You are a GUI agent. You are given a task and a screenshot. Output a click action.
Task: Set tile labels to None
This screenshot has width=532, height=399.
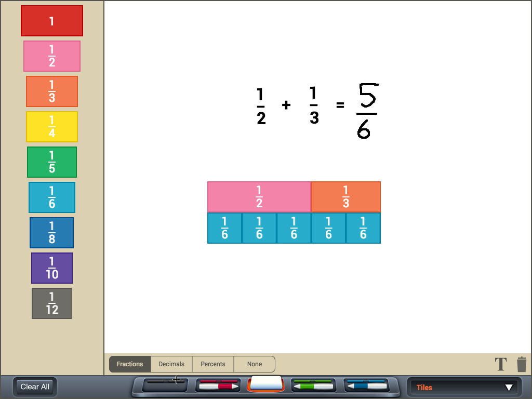click(255, 364)
